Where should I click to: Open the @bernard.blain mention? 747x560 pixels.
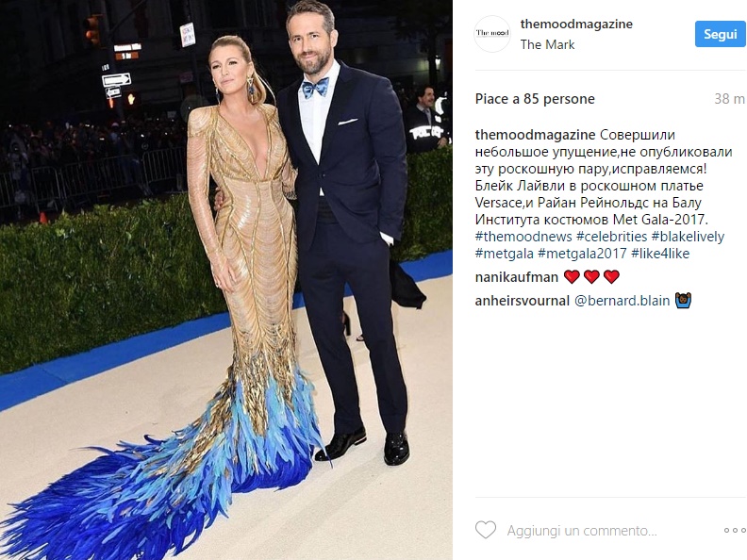[x=622, y=301]
